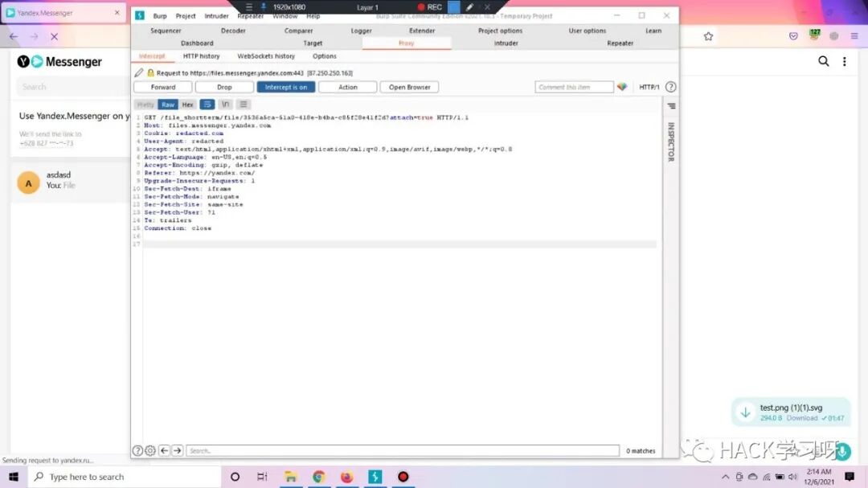Open the Intruder menu in menu bar
Viewport: 868px width, 488px height.
click(x=216, y=16)
